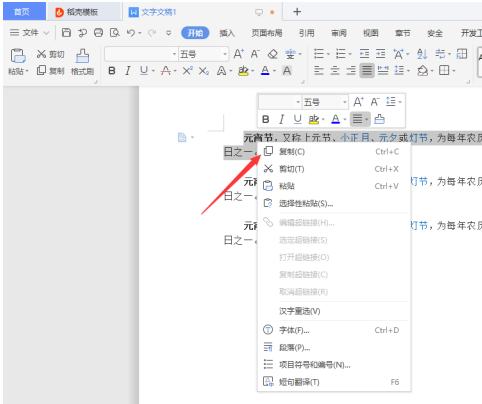This screenshot has height=404, width=482.
Task: Choose 粘贴 from the context menu
Action: coord(334,186)
